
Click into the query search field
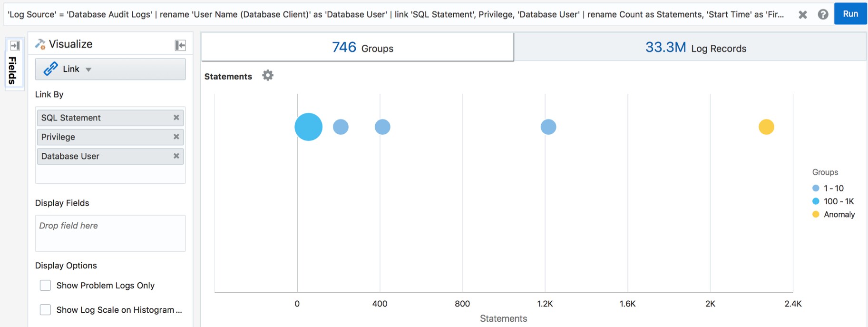[395, 15]
